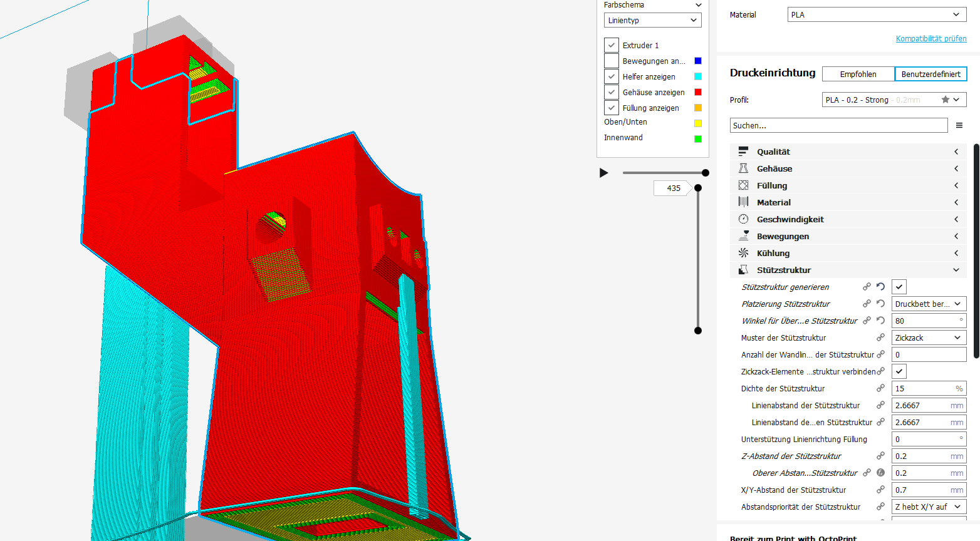Click the Material barcode-style category icon

[743, 202]
